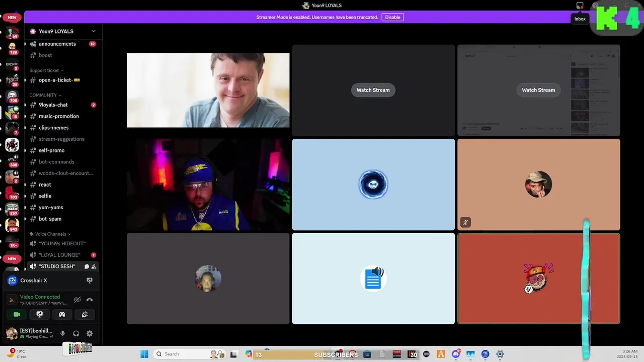Turn off camera with the green video button
The width and height of the screenshot is (644, 362).
point(17,314)
